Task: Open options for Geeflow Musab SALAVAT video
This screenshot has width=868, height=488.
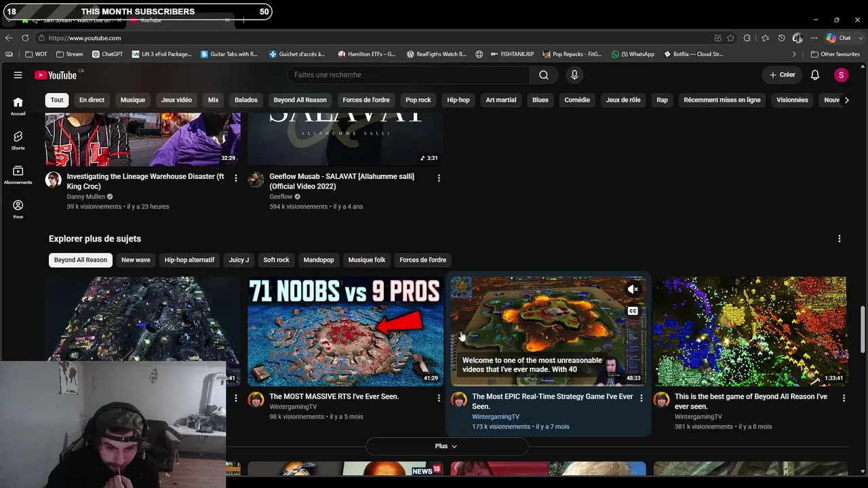Action: click(x=439, y=178)
